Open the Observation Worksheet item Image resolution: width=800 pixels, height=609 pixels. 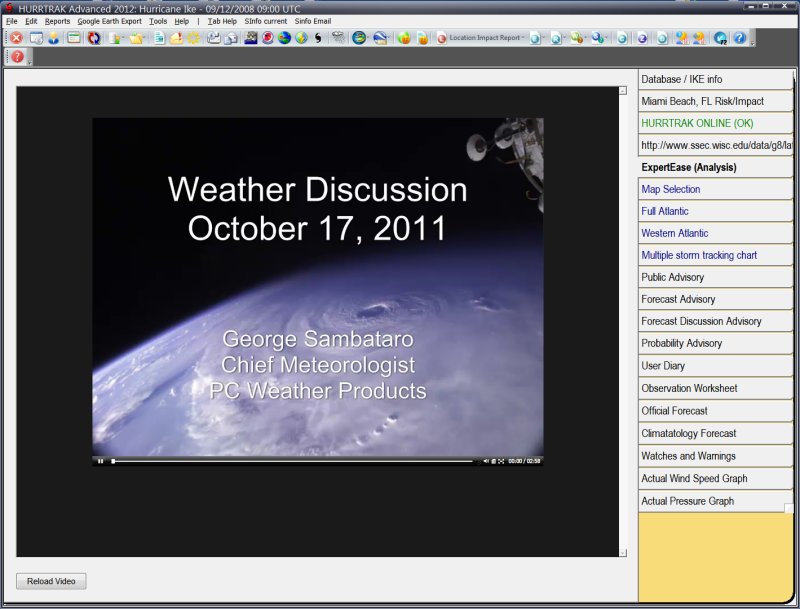715,388
